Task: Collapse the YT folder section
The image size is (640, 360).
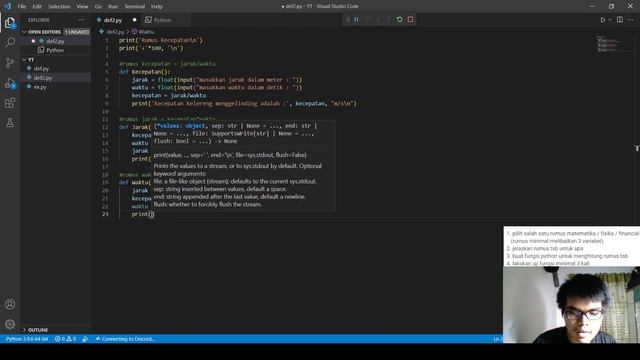Action: point(24,60)
